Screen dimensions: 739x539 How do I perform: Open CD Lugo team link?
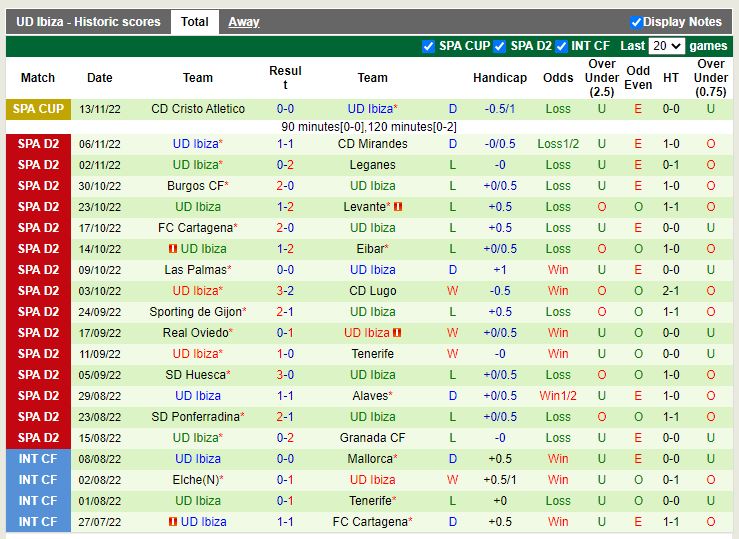(x=372, y=291)
